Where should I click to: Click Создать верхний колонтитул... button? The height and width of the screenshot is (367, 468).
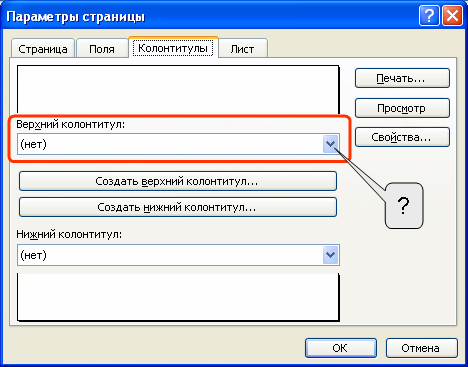pyautogui.click(x=178, y=181)
